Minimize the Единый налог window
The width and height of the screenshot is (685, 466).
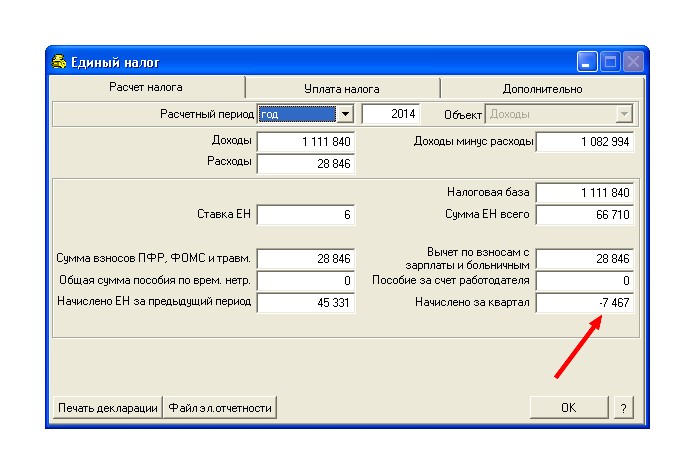tap(587, 62)
